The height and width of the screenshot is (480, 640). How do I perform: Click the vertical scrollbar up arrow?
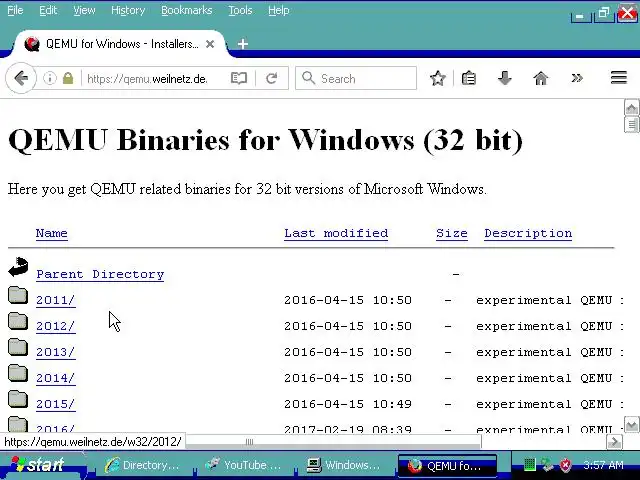click(631, 107)
